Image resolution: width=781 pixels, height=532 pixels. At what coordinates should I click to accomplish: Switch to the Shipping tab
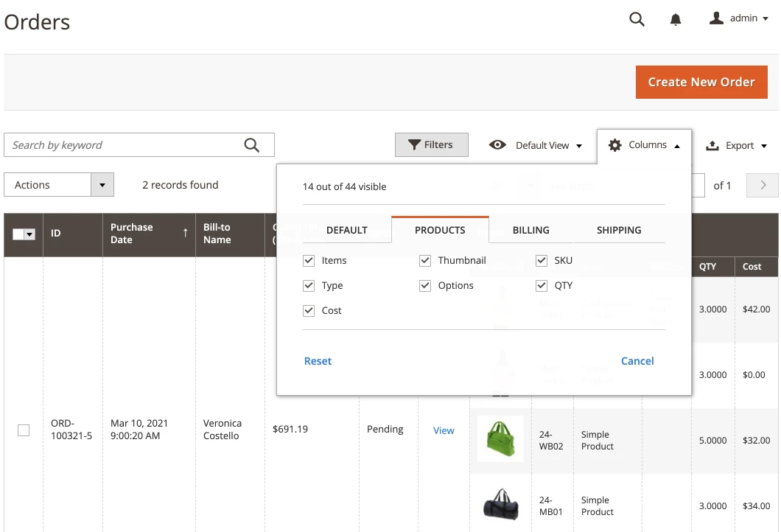coord(618,230)
